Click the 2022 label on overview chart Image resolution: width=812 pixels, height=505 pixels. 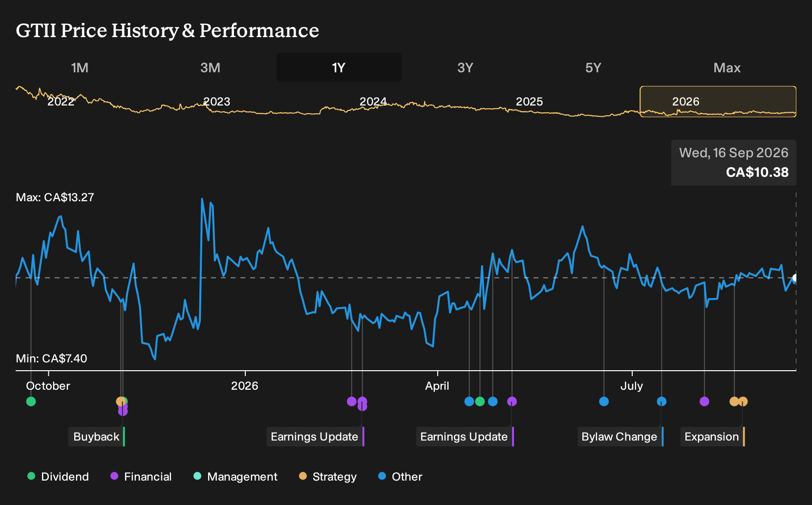point(61,102)
